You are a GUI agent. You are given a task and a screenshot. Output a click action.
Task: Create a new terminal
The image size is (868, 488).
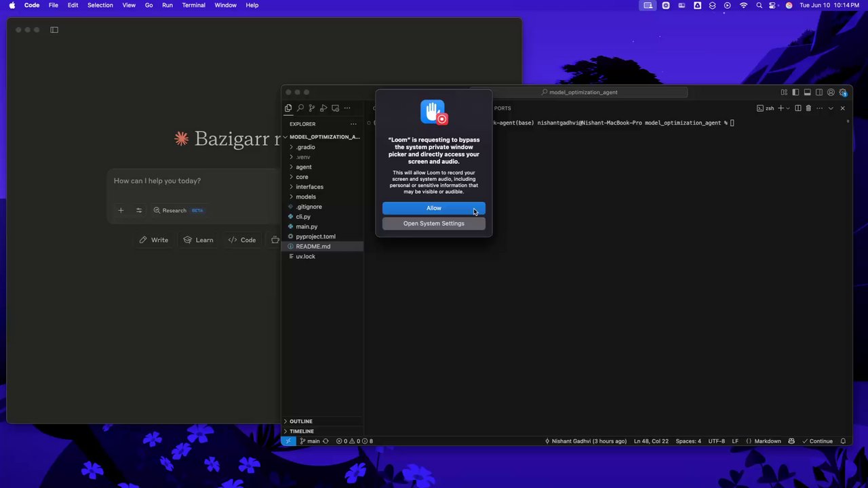(x=781, y=108)
